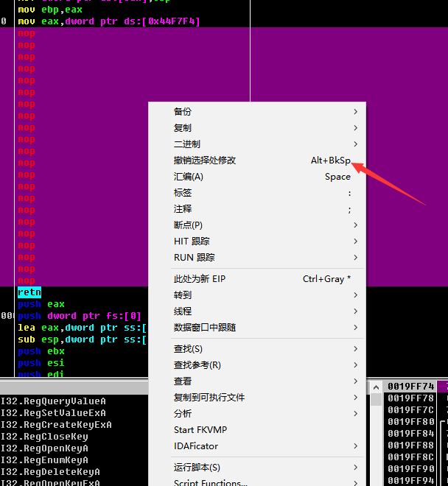Expand the 转到 submenu
The width and height of the screenshot is (448, 486).
coord(183,295)
